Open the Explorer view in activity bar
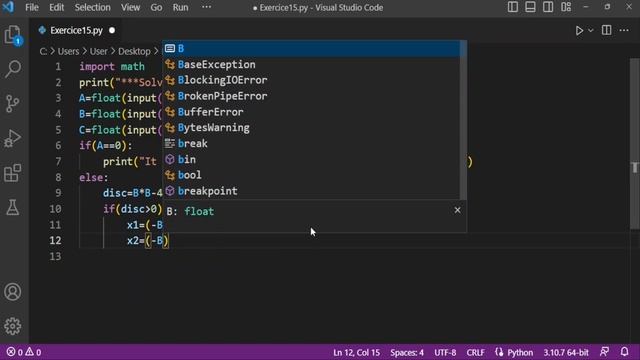This screenshot has height=360, width=640. tap(13, 35)
